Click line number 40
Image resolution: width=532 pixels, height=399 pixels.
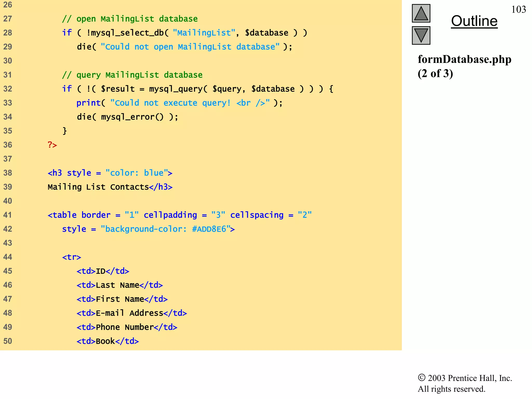coord(8,201)
